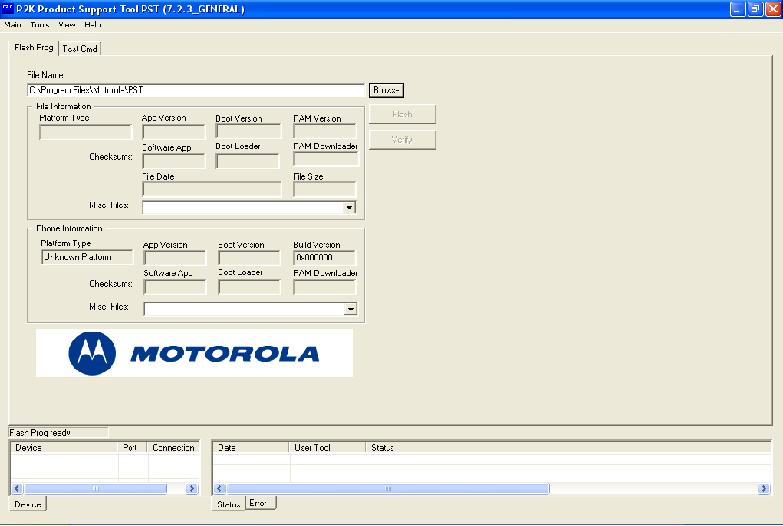Screen dimensions: 783x526
Task: Minimize the PST window
Action: (738, 9)
